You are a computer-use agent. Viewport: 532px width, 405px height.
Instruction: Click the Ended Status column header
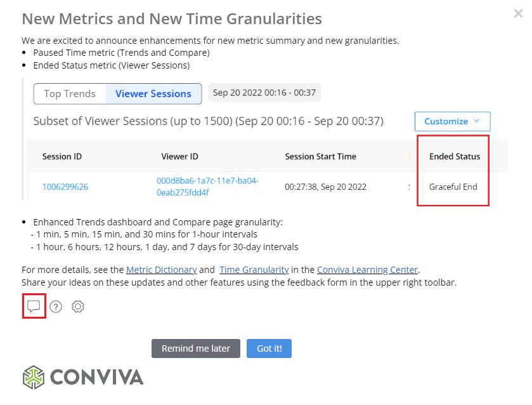click(455, 156)
